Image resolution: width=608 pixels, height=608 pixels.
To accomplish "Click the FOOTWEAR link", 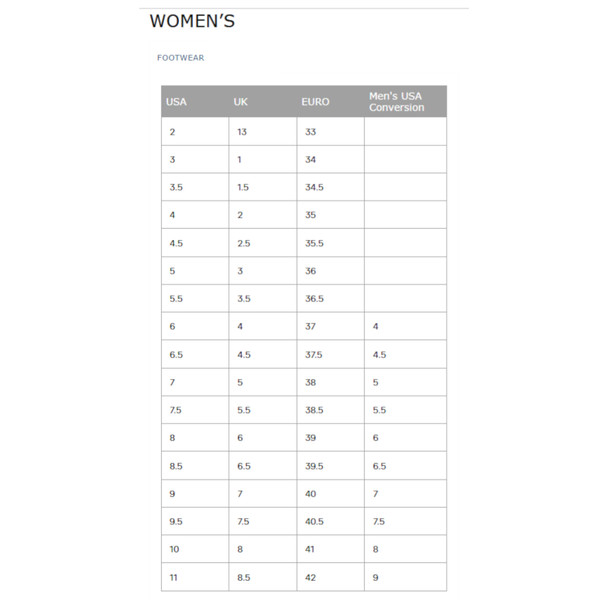I will tap(180, 58).
